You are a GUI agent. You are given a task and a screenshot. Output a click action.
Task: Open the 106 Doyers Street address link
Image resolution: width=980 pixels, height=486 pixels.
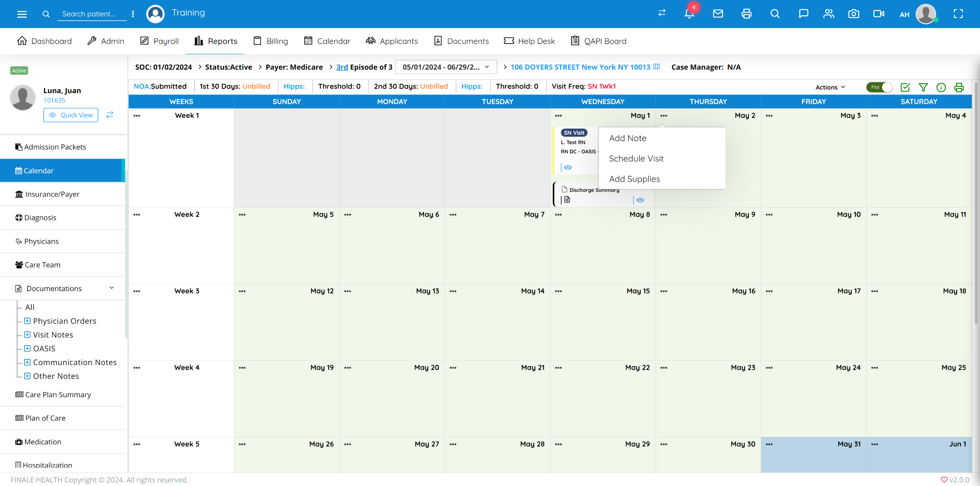tap(580, 67)
